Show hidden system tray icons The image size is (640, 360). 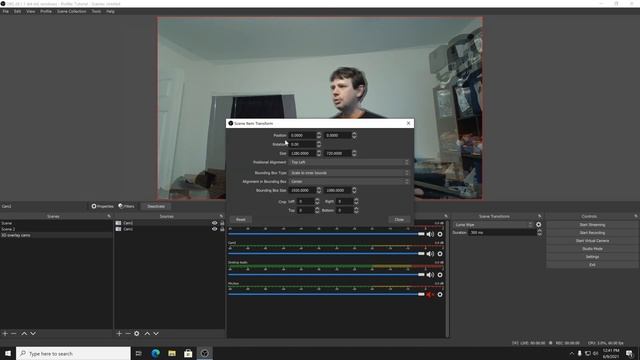pos(571,353)
